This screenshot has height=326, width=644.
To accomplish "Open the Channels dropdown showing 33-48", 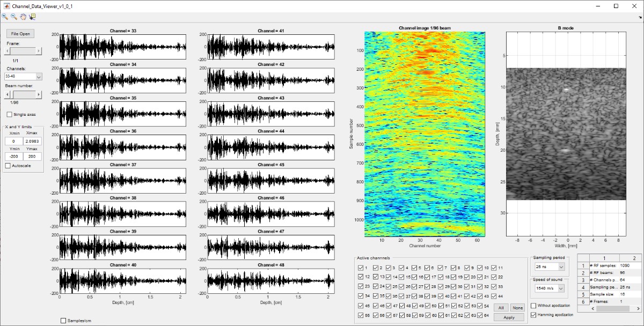I will 23,76.
